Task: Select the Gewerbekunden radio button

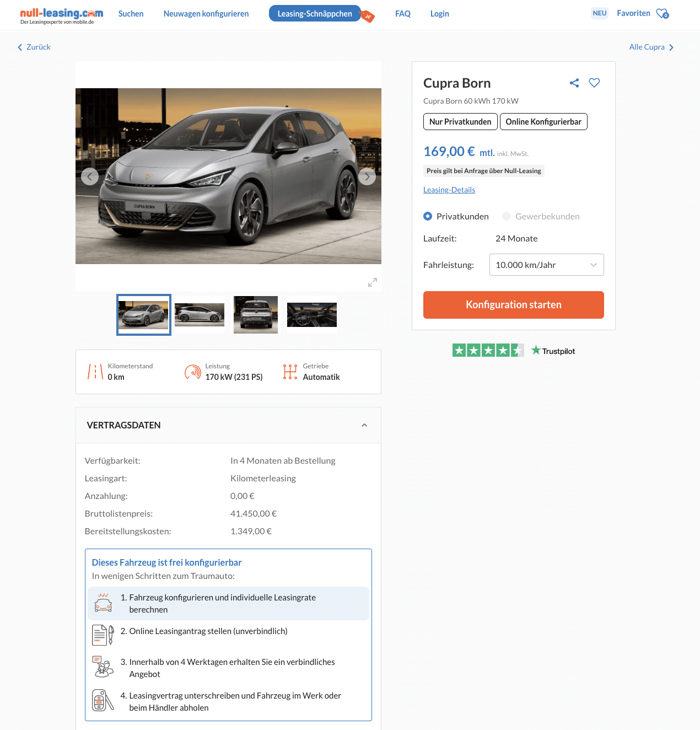Action: [507, 216]
